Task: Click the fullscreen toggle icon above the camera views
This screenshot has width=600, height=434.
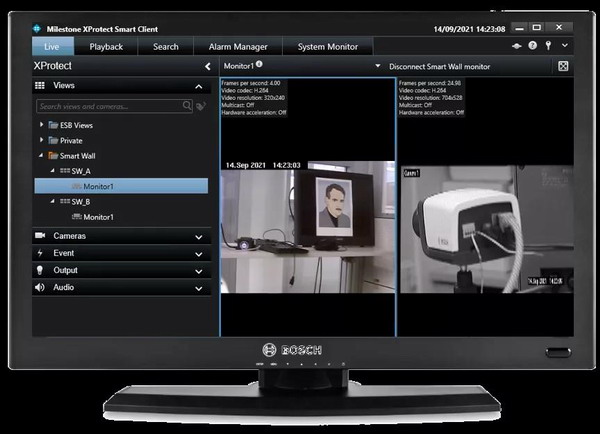Action: [x=563, y=66]
